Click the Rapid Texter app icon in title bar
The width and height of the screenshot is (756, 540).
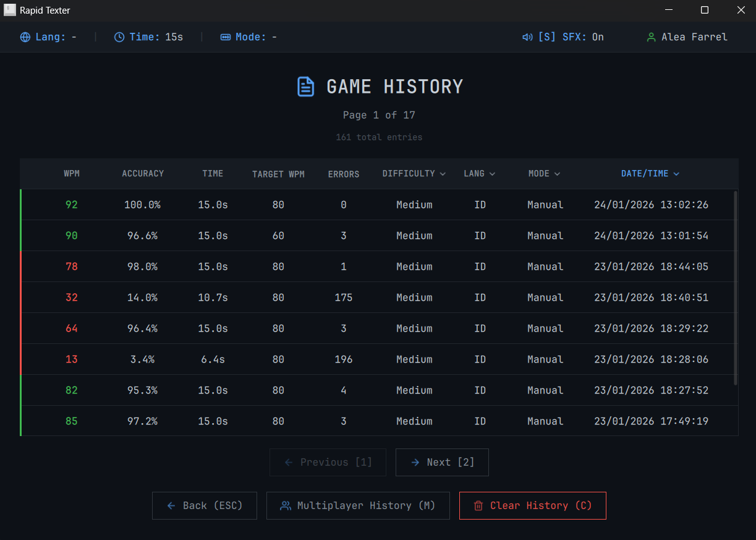[x=10, y=11]
